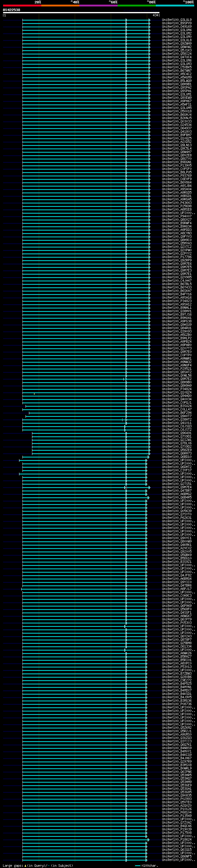
Task: Select the UniRef100_P43643 label
Action: pos(177,203)
